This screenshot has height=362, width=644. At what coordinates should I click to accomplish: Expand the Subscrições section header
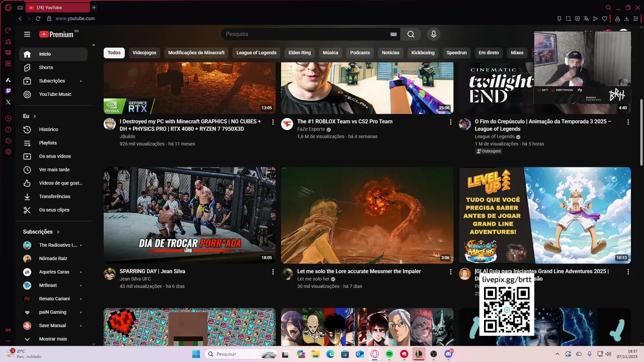point(42,232)
